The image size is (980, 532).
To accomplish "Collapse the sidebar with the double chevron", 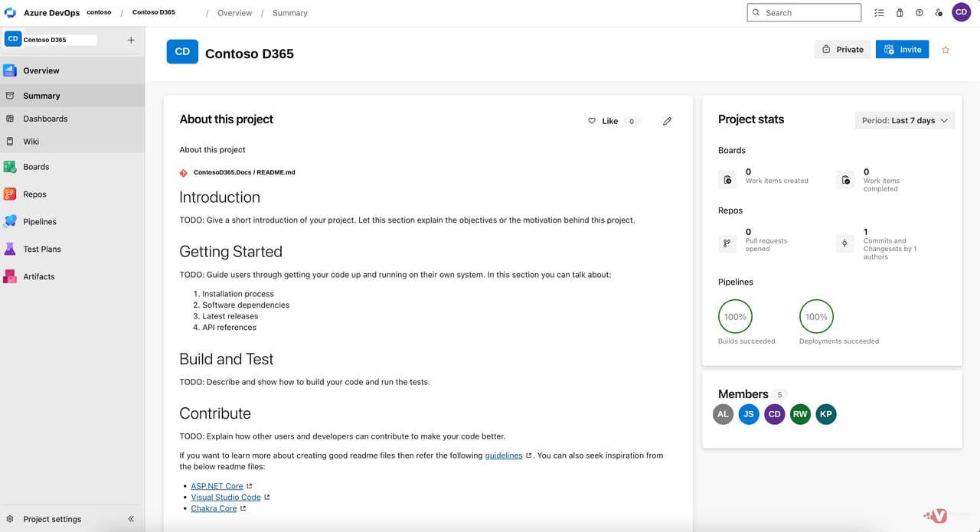I will 131,519.
